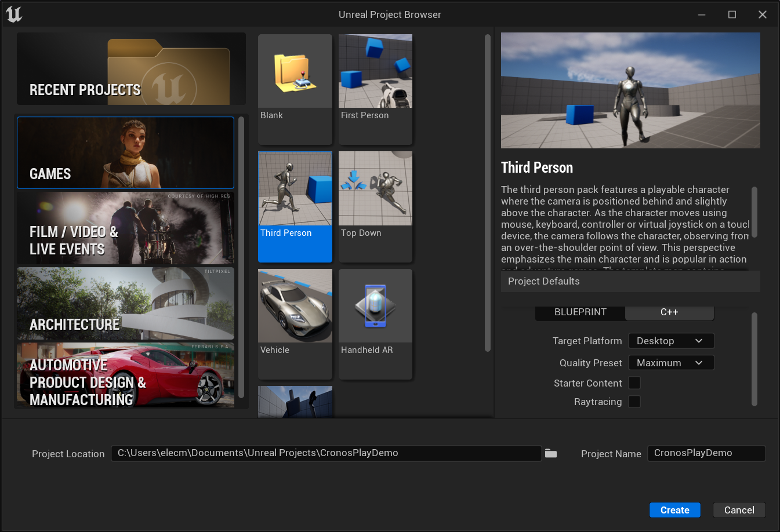Click the Project Name input field
Screen dimensions: 780x532
click(x=706, y=453)
